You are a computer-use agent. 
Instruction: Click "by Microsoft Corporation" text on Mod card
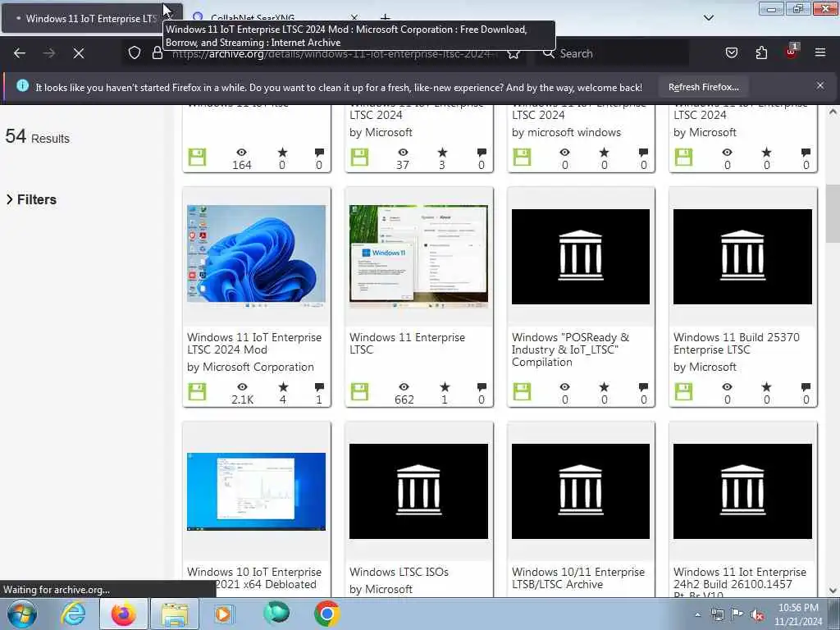pos(250,367)
